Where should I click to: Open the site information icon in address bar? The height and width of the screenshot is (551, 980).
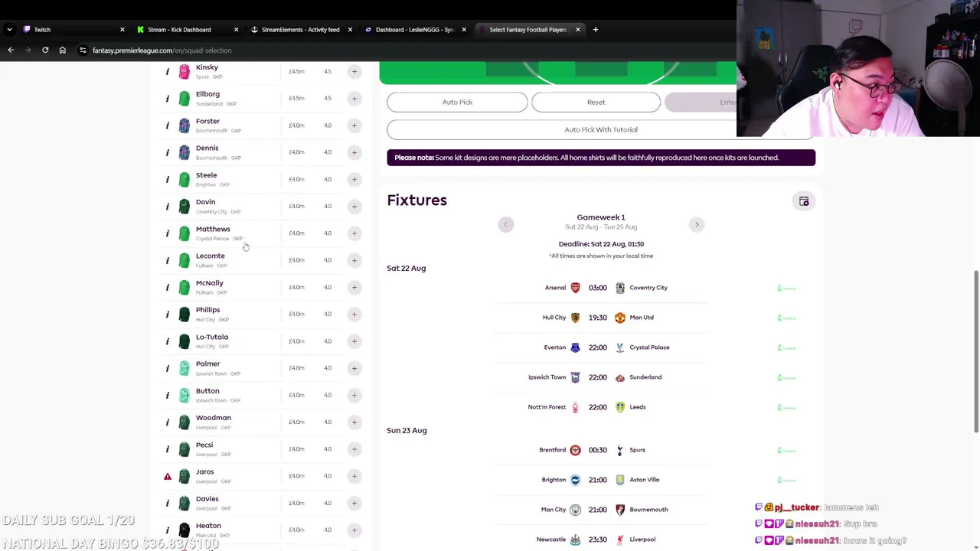point(83,51)
